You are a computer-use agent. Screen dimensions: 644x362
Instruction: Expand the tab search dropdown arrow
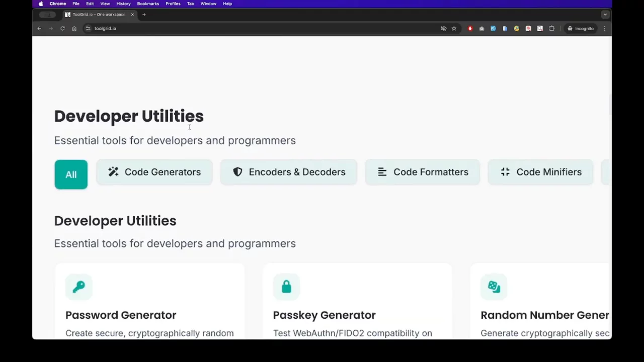(x=605, y=15)
